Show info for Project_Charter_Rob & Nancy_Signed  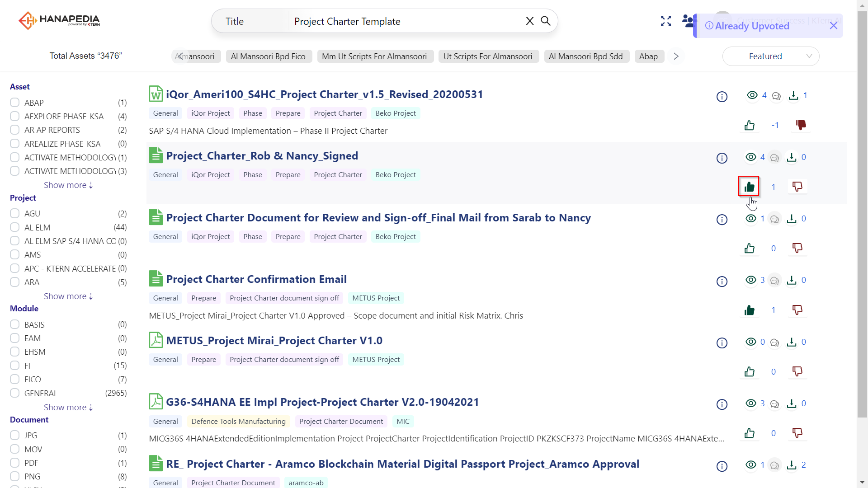[722, 158]
